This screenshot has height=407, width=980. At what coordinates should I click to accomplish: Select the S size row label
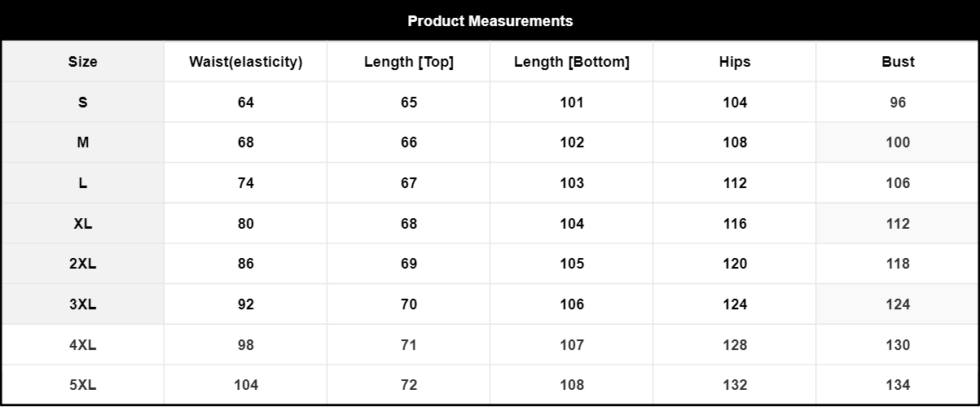[x=82, y=103]
